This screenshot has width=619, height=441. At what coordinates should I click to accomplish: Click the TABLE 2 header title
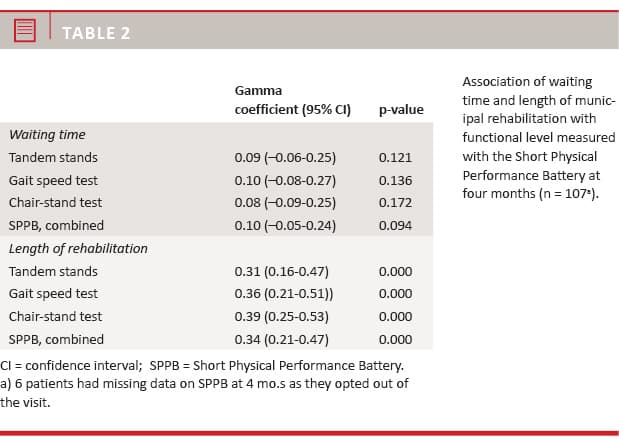(96, 33)
